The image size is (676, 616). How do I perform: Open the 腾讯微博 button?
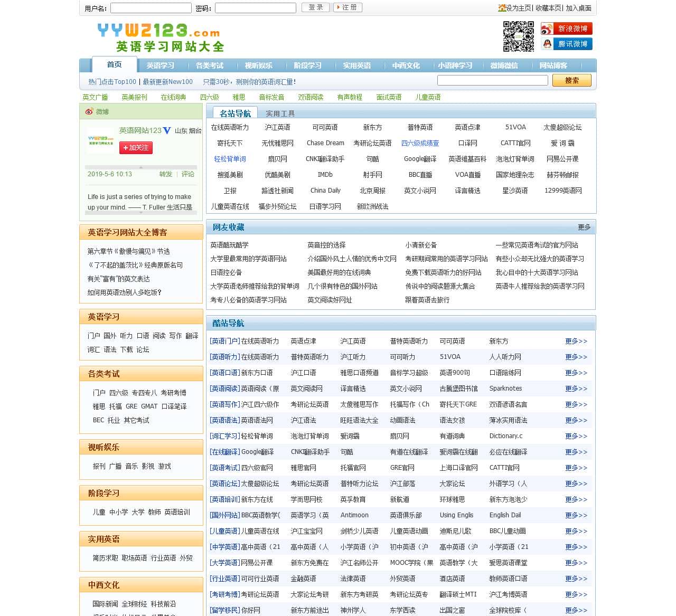(566, 44)
